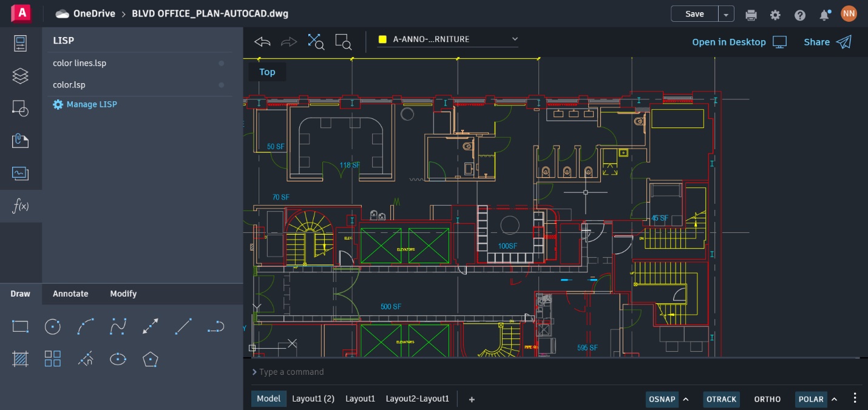Image resolution: width=868 pixels, height=410 pixels.
Task: Open the Blocks panel
Action: pyautogui.click(x=21, y=109)
